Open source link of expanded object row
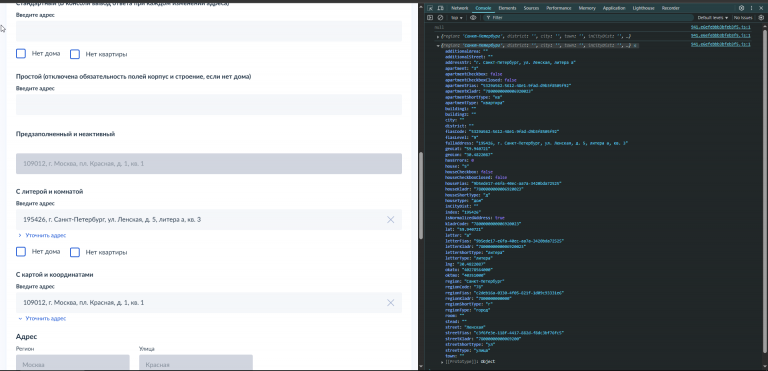 point(720,45)
